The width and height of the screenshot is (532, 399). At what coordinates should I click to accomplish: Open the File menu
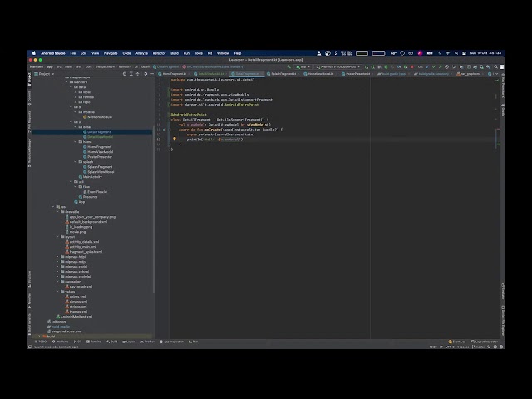pos(73,53)
